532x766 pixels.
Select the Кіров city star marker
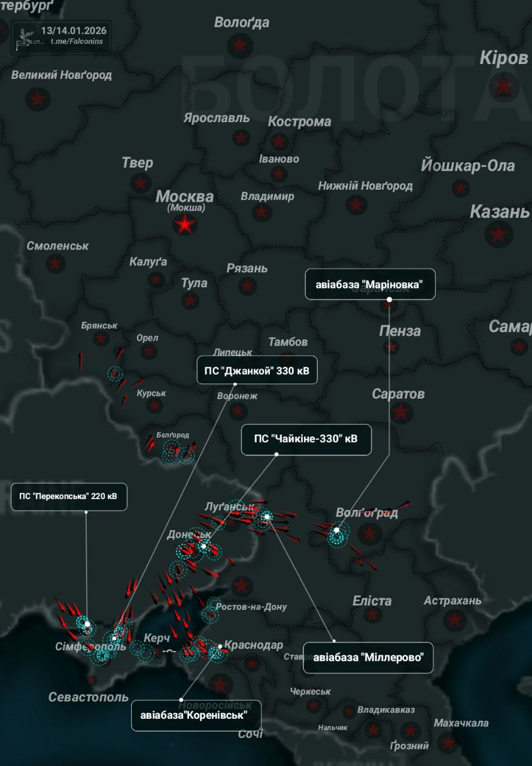504,87
